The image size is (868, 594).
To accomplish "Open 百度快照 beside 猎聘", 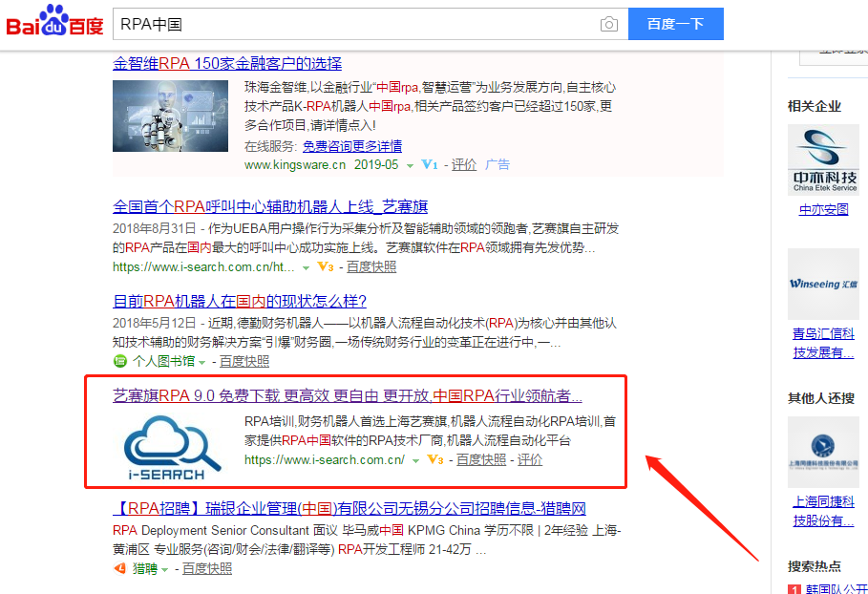I will tap(207, 568).
